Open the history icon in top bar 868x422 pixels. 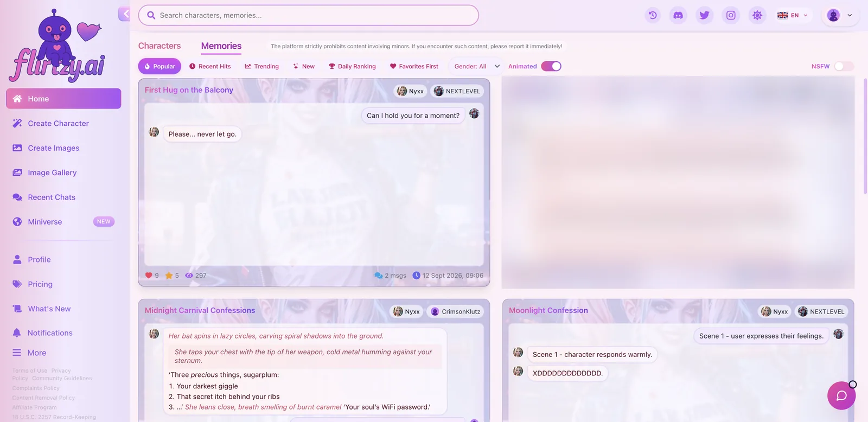653,15
